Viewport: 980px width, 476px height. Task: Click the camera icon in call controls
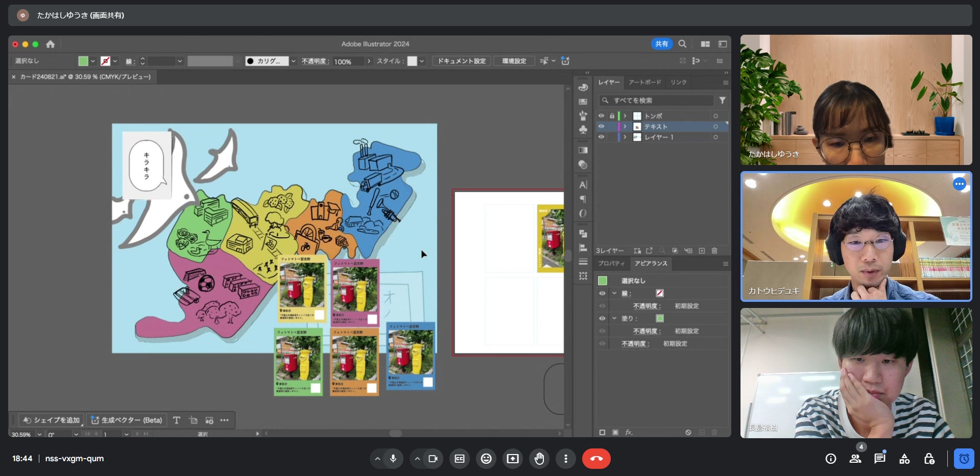[433, 459]
